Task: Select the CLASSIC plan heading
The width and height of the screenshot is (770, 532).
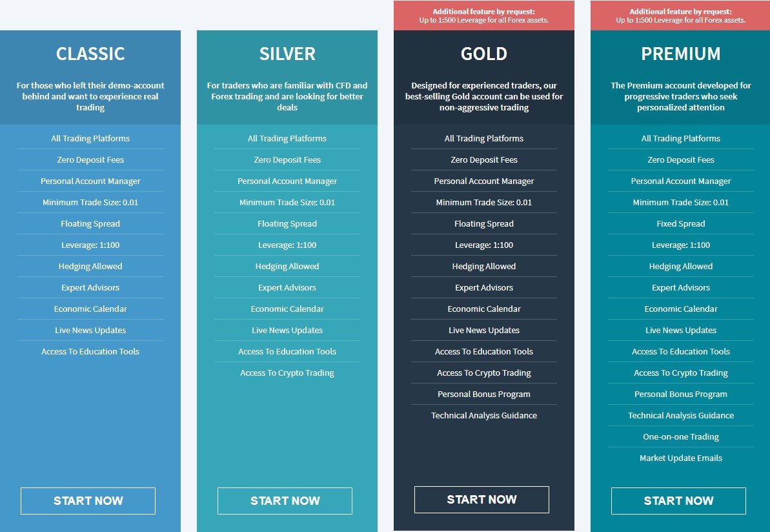Action: coord(90,54)
